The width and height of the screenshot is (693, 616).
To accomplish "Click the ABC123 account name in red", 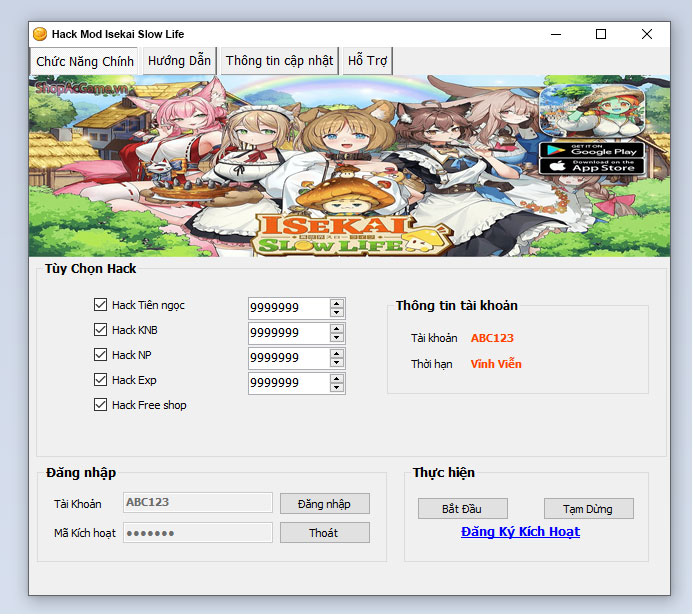I will (492, 338).
